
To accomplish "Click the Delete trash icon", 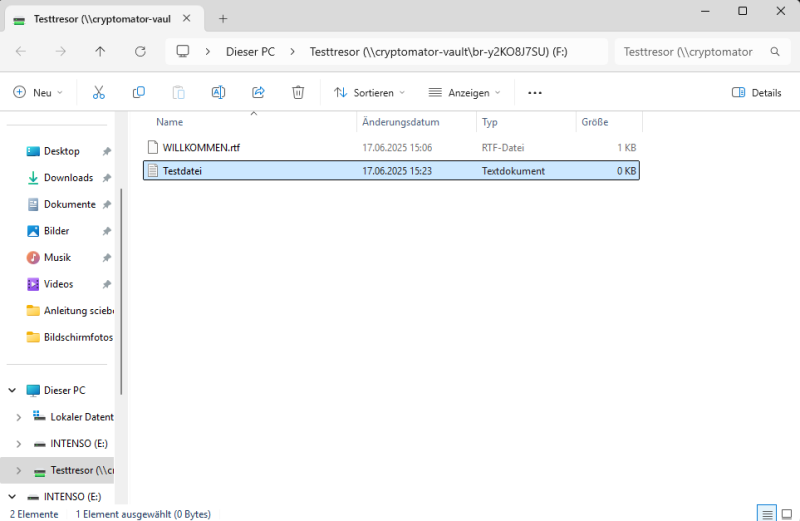I will [x=298, y=92].
